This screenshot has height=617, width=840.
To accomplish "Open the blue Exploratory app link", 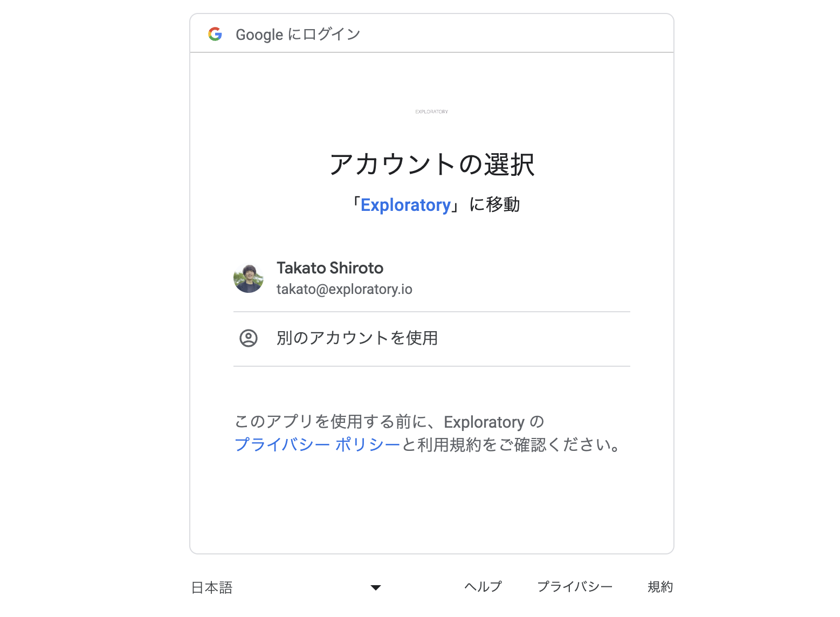I will tap(405, 205).
